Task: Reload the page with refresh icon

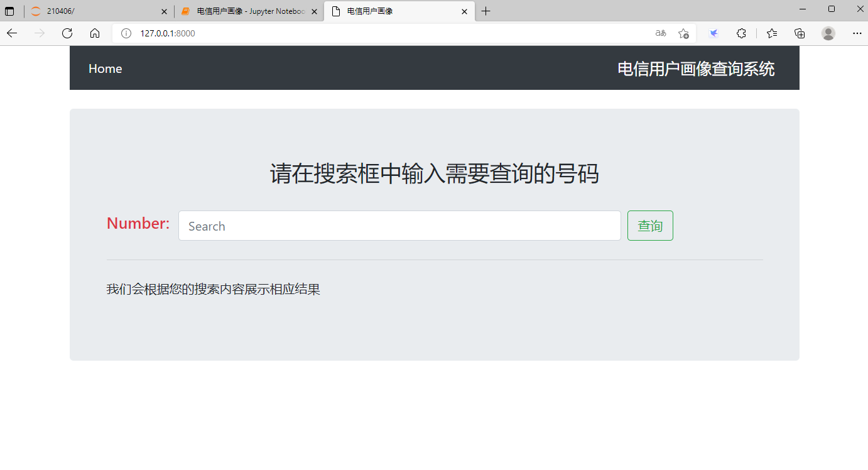Action: 67,33
